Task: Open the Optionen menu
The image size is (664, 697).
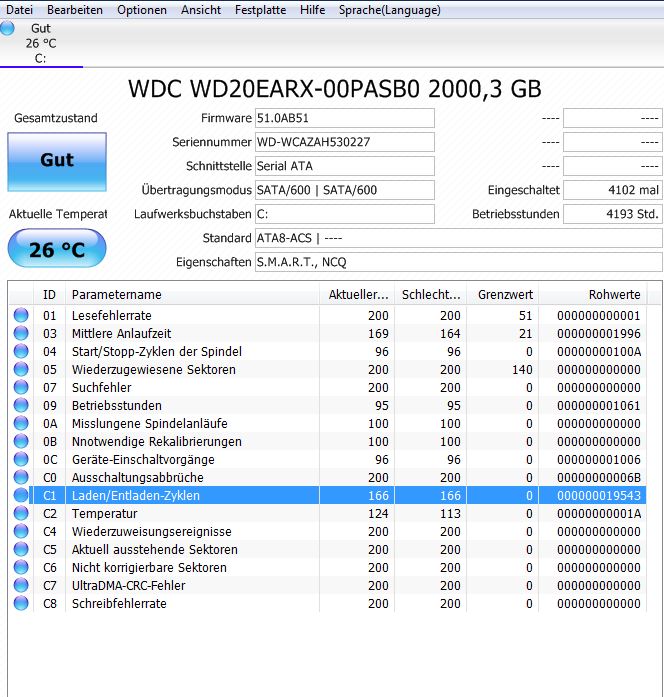Action: (x=142, y=9)
